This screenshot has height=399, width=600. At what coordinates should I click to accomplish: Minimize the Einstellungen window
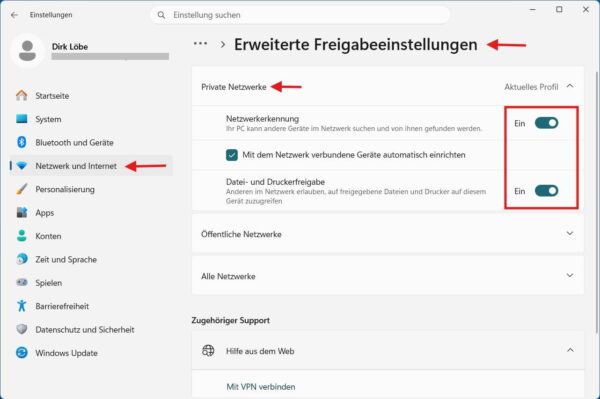pyautogui.click(x=533, y=9)
